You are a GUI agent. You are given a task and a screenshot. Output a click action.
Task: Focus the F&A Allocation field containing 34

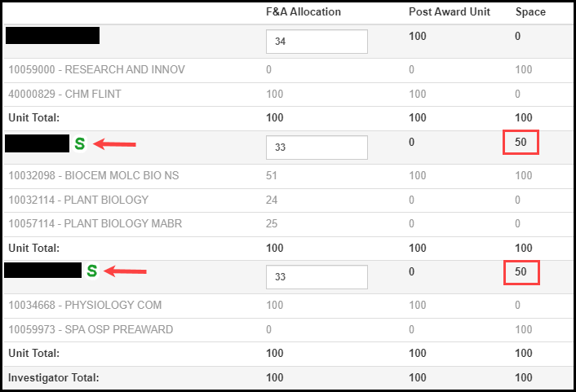pos(317,42)
